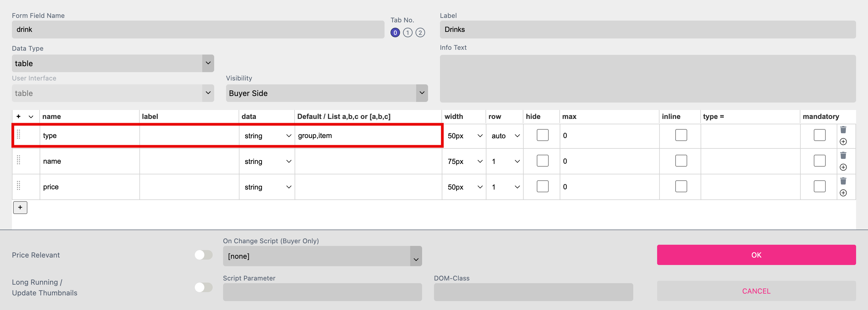Check the inline box for the 'price' row
Viewport: 868px width, 310px height.
point(681,187)
